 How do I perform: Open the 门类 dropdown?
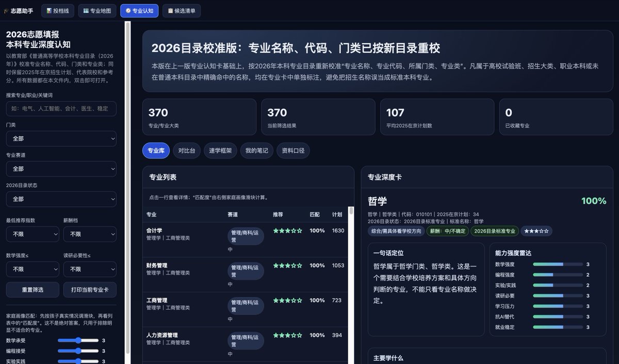pyautogui.click(x=61, y=139)
